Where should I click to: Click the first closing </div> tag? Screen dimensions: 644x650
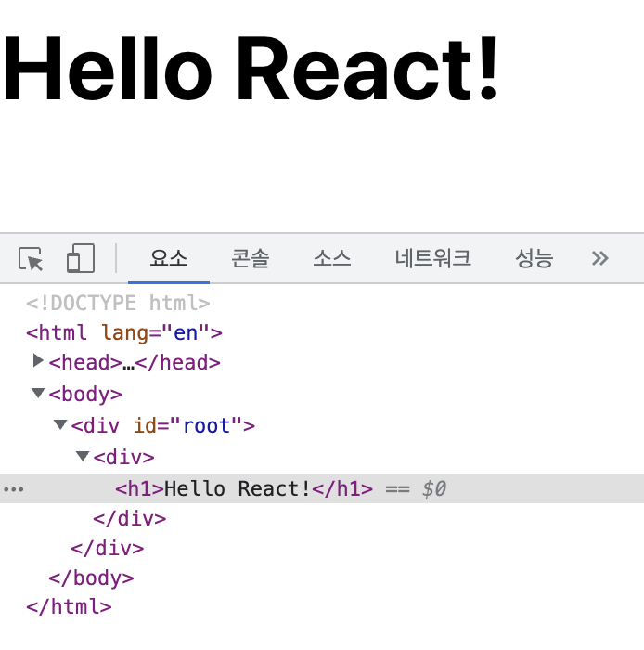pos(130,518)
